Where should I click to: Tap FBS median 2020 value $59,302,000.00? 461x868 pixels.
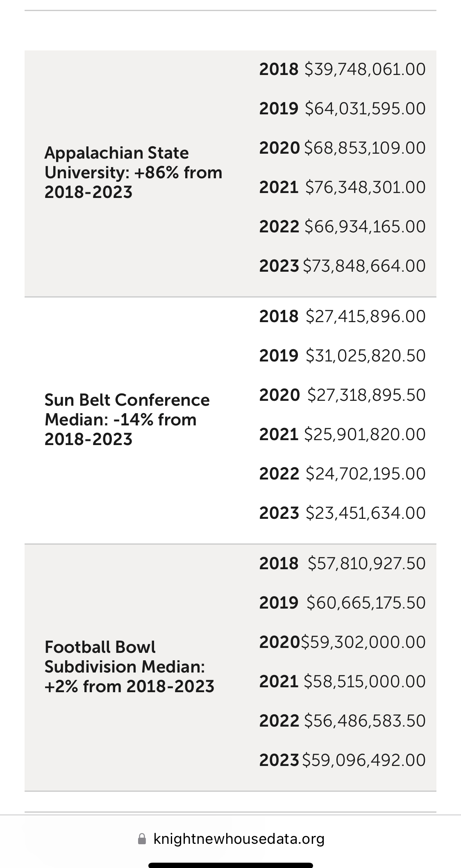click(x=363, y=642)
